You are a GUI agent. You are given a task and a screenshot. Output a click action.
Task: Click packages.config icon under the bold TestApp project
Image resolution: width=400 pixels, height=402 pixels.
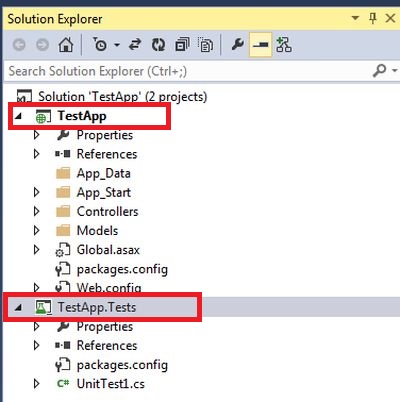63,269
